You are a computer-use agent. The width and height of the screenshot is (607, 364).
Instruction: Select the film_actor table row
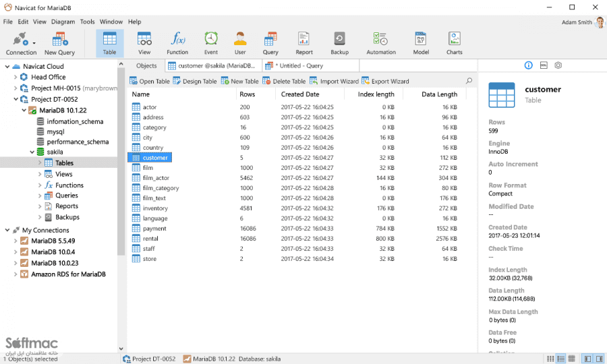[x=298, y=178]
